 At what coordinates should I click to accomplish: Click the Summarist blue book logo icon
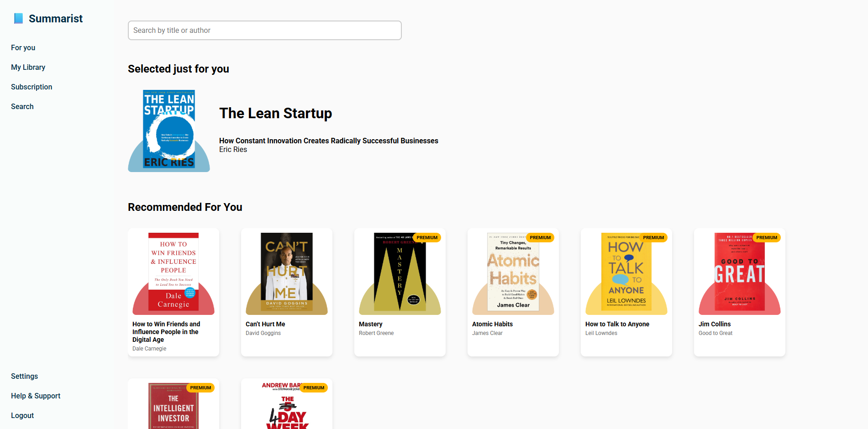(18, 18)
